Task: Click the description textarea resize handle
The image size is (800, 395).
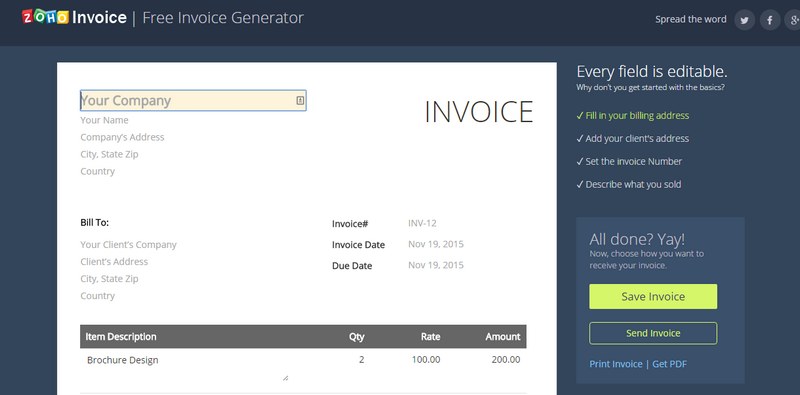Action: (x=285, y=378)
